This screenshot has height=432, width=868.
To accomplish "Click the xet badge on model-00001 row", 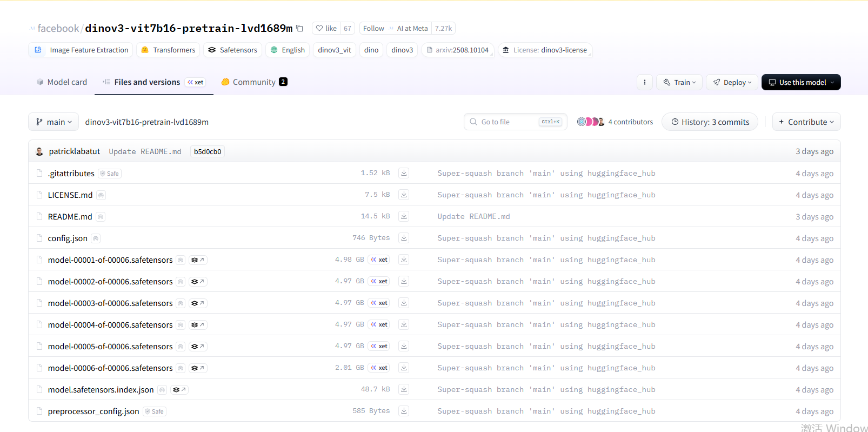I will 379,260.
